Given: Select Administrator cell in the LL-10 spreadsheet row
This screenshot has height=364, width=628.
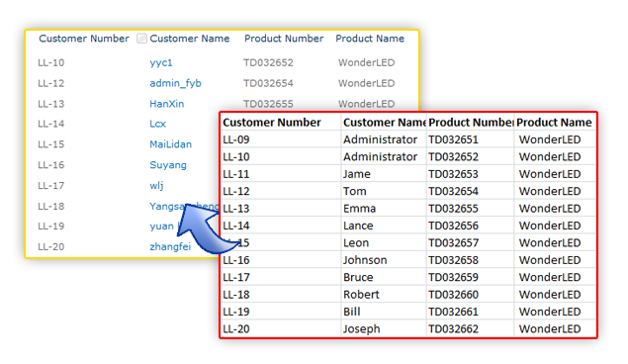Looking at the screenshot, I should pos(384,157).
